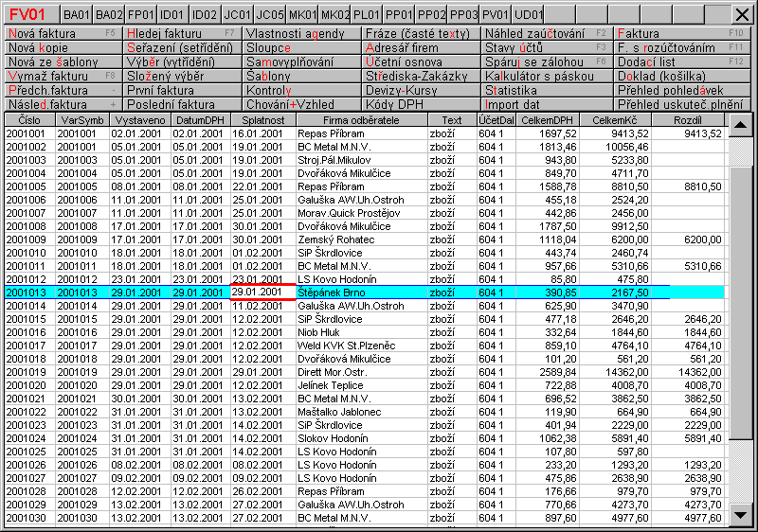Click the CelkemKč column header
The image size is (758, 532).
tap(615, 120)
